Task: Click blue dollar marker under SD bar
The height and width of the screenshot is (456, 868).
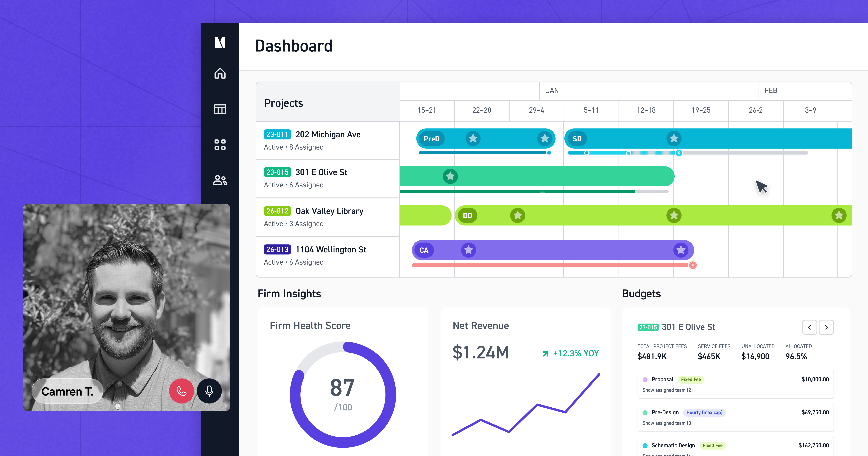Action: pos(679,153)
